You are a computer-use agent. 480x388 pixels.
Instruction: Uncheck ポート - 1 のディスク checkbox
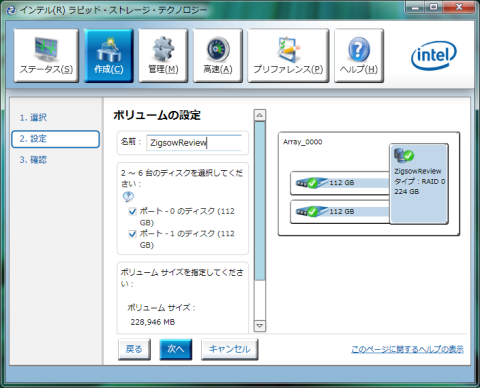(x=132, y=234)
